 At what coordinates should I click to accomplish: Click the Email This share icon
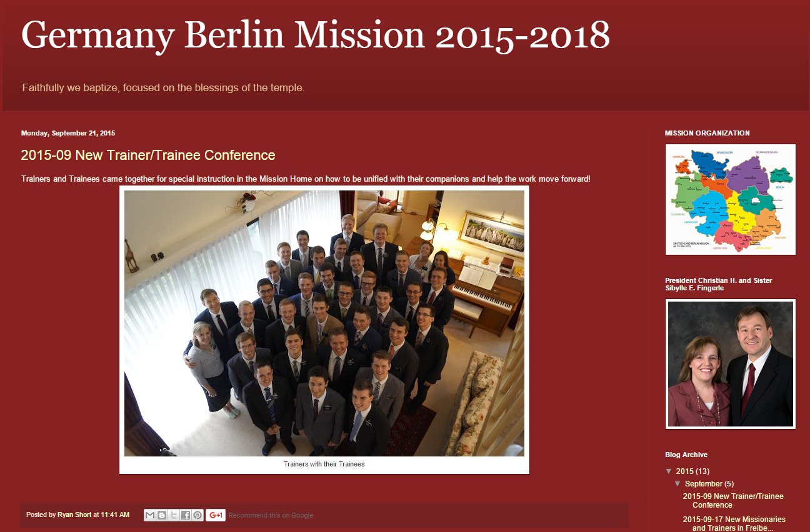tap(150, 515)
